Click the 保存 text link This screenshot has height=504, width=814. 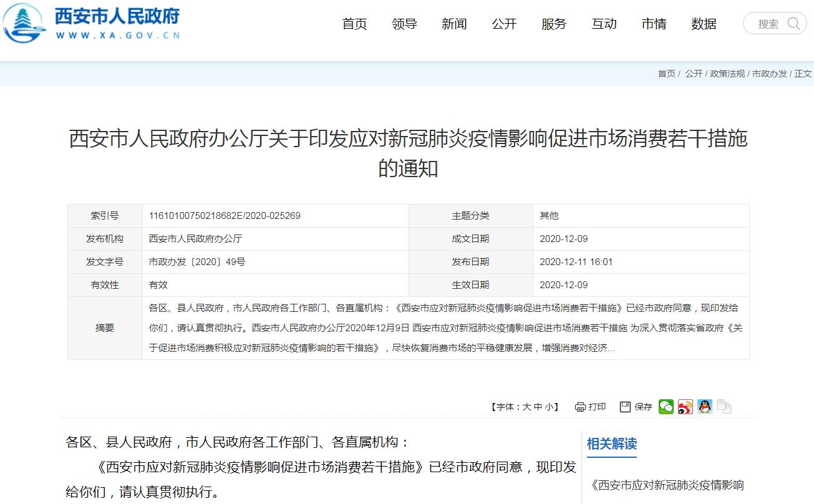point(643,407)
